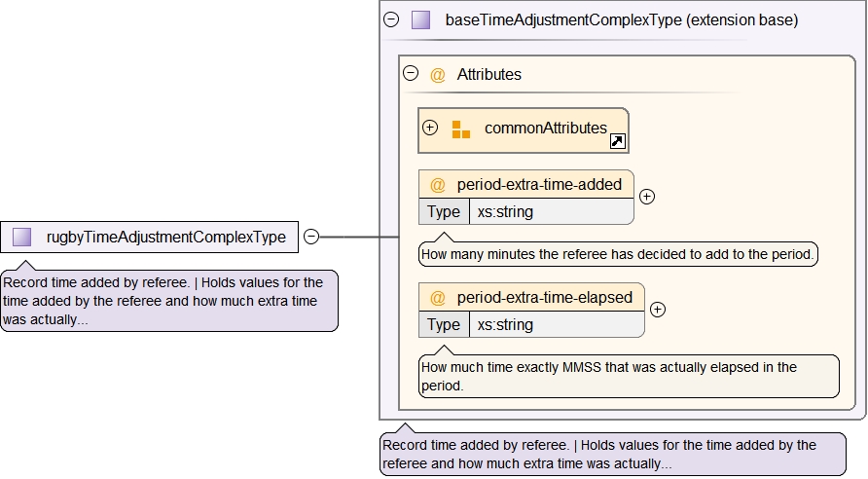Expand the period-extra-time-added attribute
The image size is (868, 479).
tap(647, 196)
